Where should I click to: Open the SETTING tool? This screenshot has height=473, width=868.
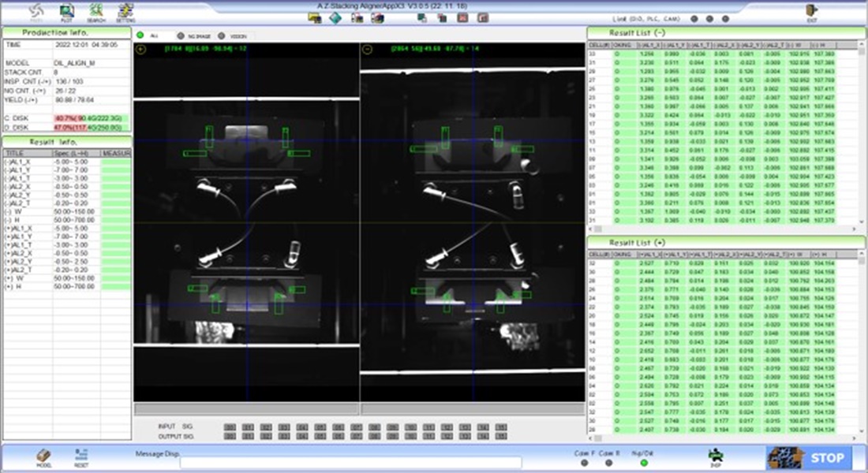click(x=125, y=12)
